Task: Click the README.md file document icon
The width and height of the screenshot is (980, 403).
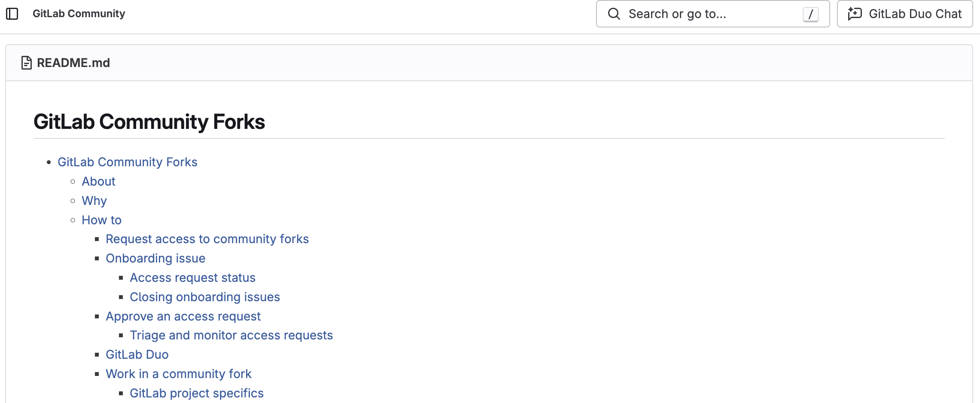Action: tap(27, 63)
